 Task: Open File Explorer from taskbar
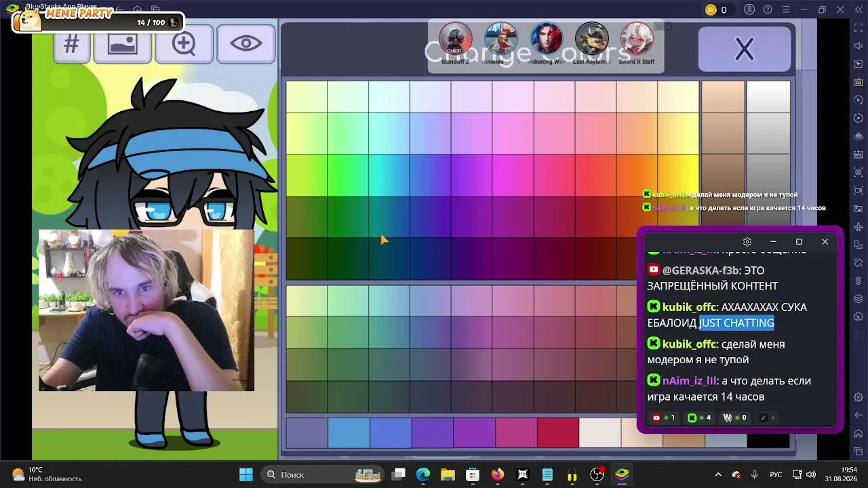(x=448, y=474)
